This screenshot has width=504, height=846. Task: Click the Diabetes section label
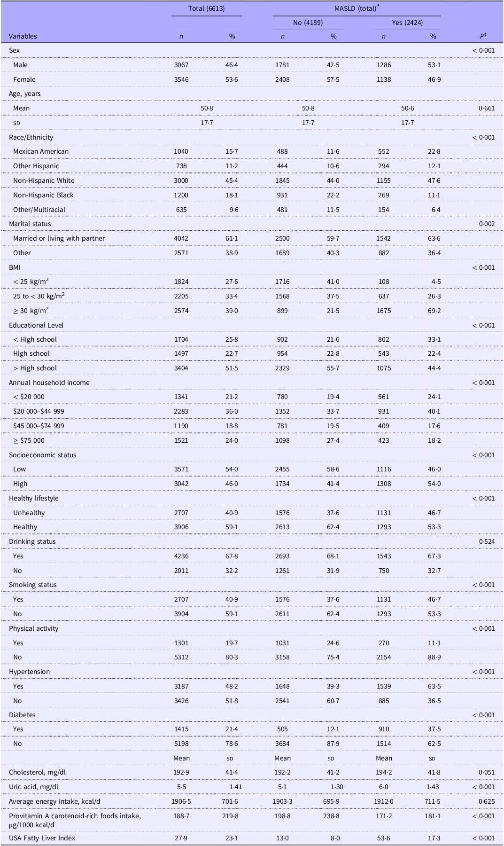click(22, 715)
